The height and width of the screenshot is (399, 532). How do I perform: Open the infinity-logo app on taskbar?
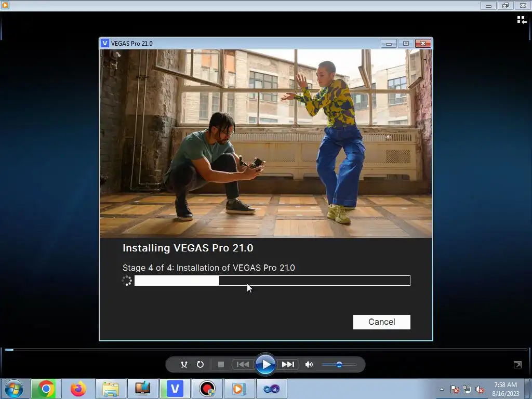click(x=271, y=389)
